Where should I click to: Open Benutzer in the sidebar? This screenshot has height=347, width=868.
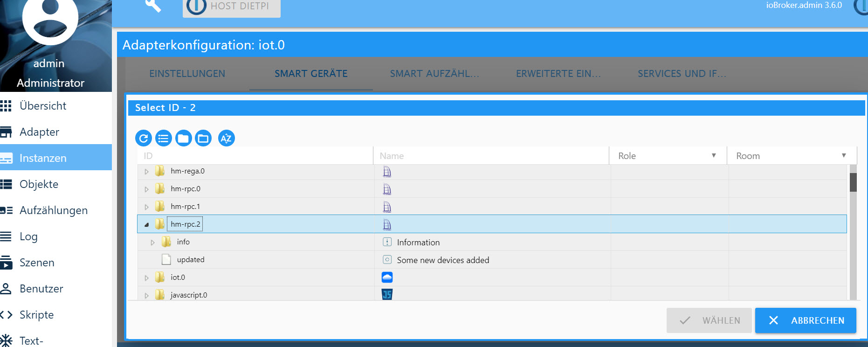pos(56,289)
